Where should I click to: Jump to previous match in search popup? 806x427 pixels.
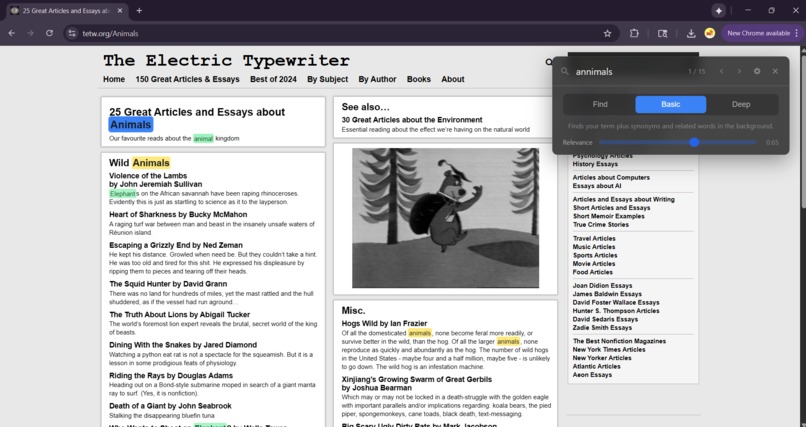coord(721,71)
